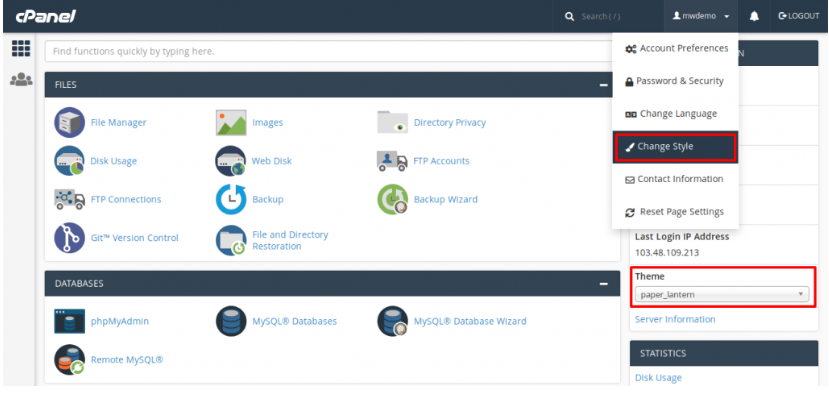Open the MySQL Databases icon
Screen dimensions: 829x398
pos(231,321)
